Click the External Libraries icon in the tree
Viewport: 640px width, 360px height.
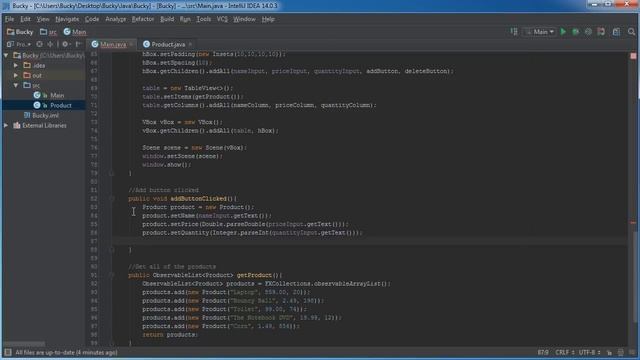click(x=17, y=125)
